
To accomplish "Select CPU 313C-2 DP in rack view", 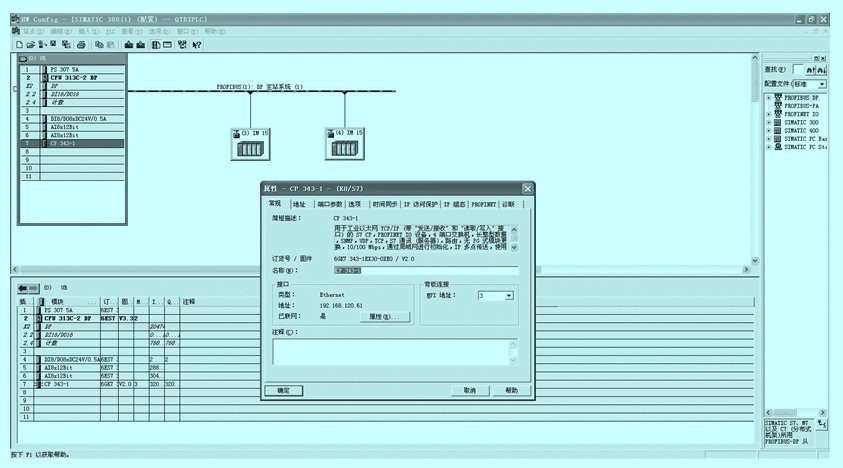I will click(x=73, y=77).
